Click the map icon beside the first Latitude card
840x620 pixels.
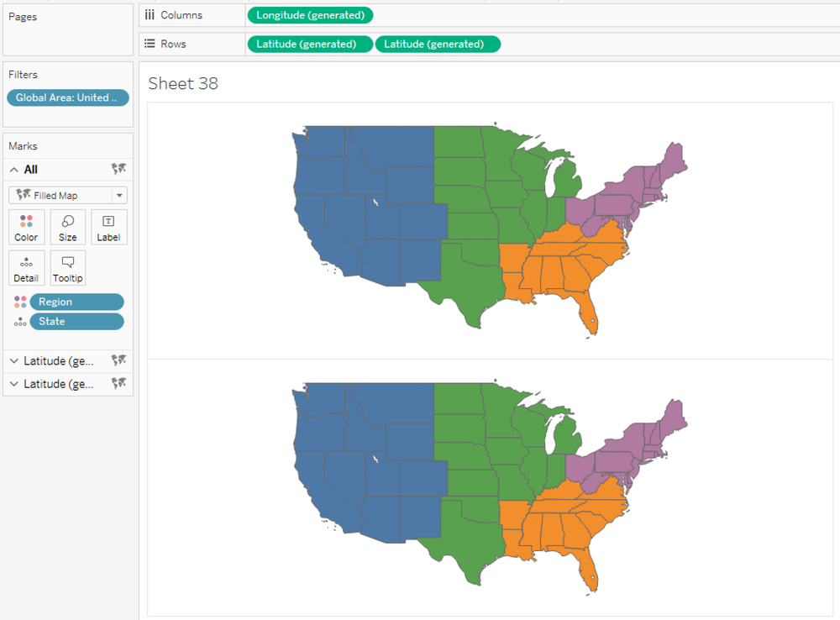point(119,360)
